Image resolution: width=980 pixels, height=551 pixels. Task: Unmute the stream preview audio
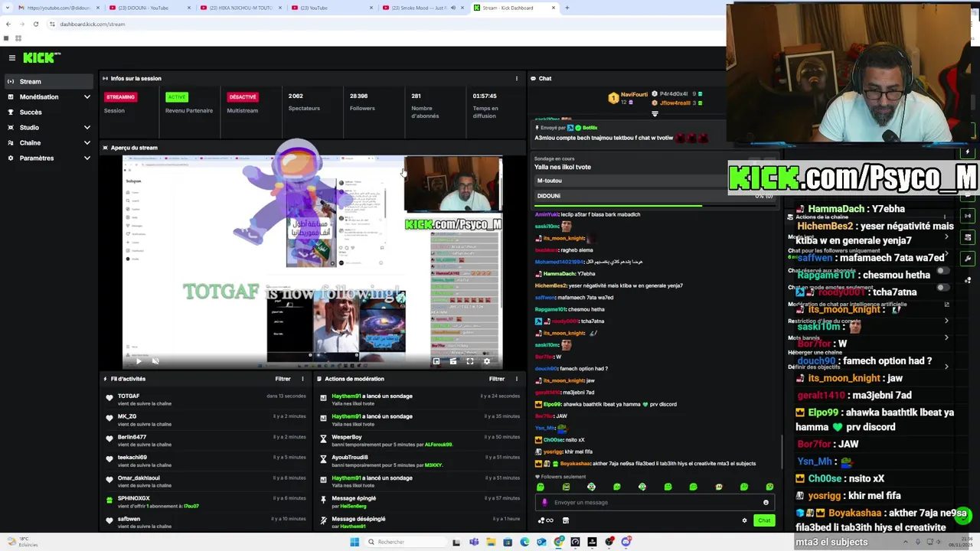pos(155,361)
